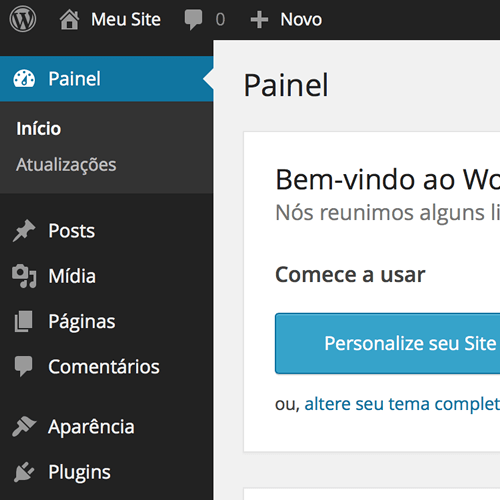The height and width of the screenshot is (500, 500).
Task: Click the comment count 0
Action: pyautogui.click(x=220, y=20)
